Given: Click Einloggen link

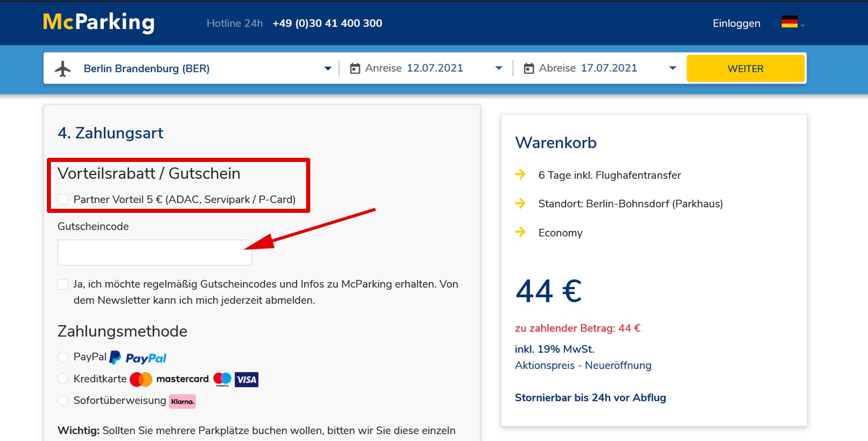Looking at the screenshot, I should point(737,23).
